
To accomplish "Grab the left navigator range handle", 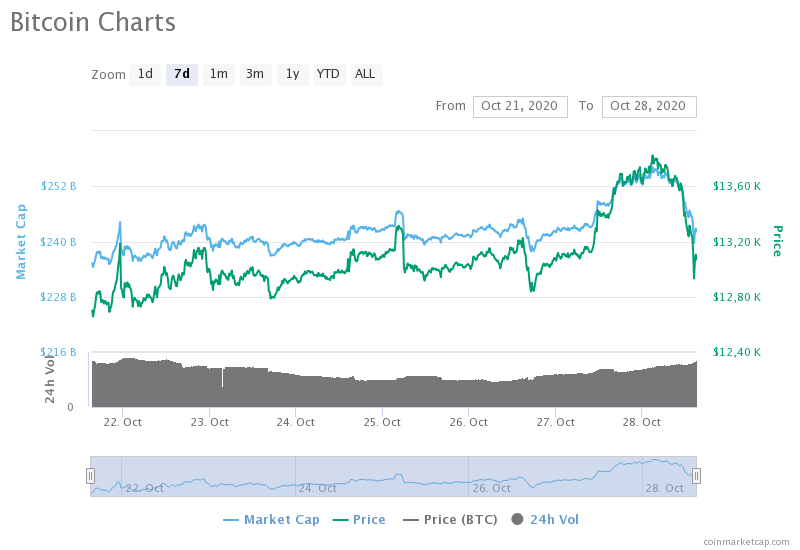I will click(x=90, y=476).
